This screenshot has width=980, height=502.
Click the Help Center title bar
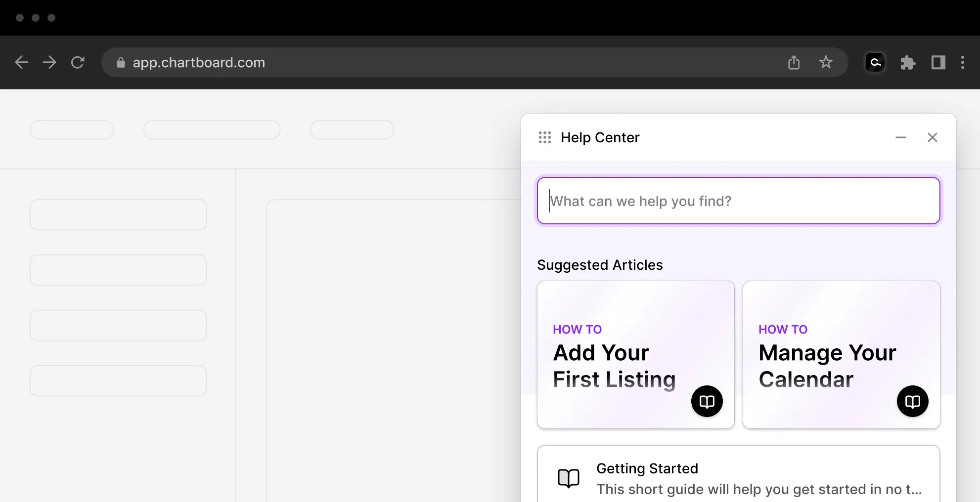600,137
